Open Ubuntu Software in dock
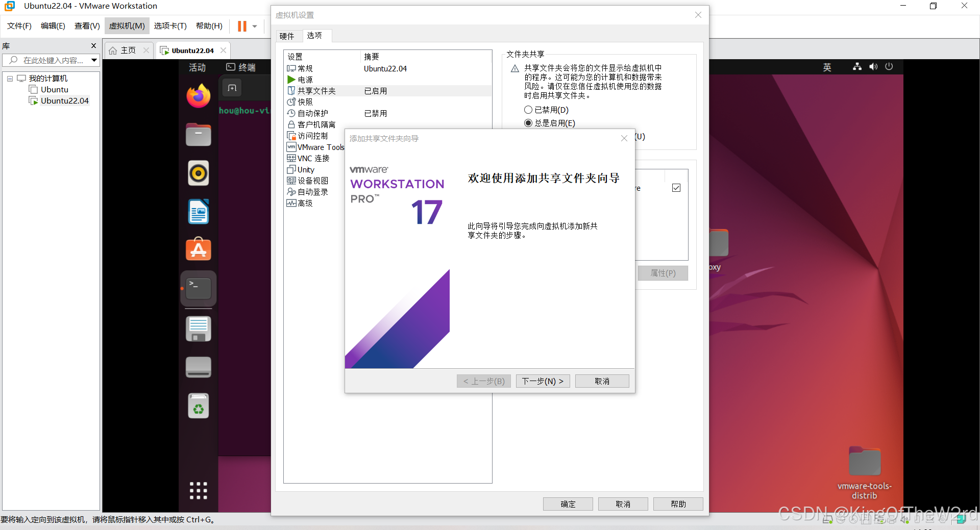Screen dimensions: 980x530 coord(199,249)
